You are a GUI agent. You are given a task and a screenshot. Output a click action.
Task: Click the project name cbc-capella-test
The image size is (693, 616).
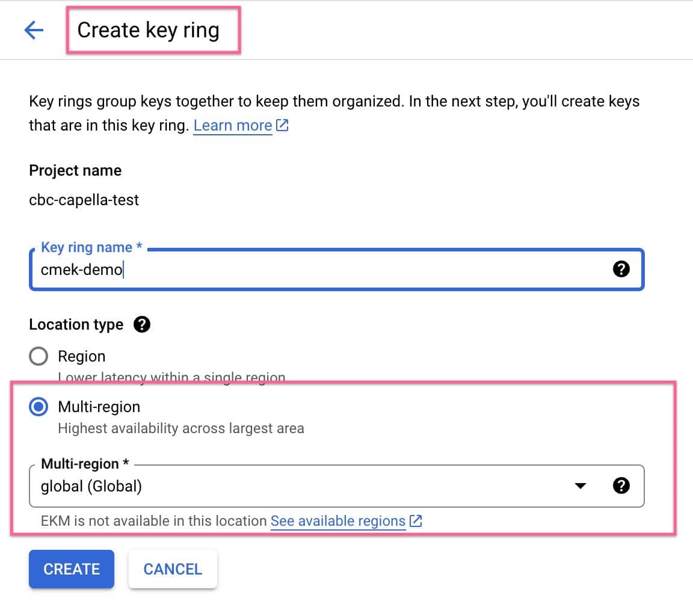coord(84,200)
